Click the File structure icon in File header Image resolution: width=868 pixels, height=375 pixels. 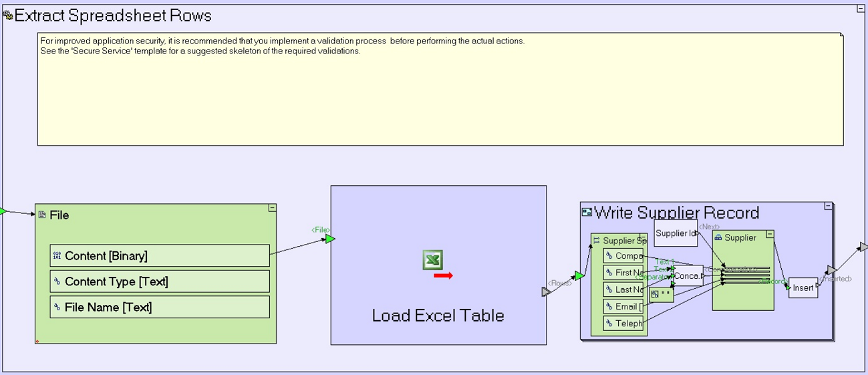coord(42,215)
